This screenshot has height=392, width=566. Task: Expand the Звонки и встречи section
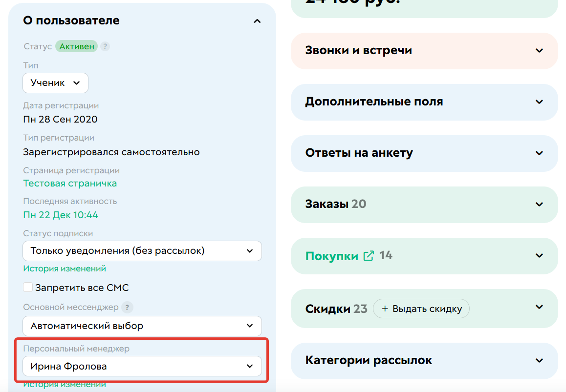pyautogui.click(x=539, y=51)
